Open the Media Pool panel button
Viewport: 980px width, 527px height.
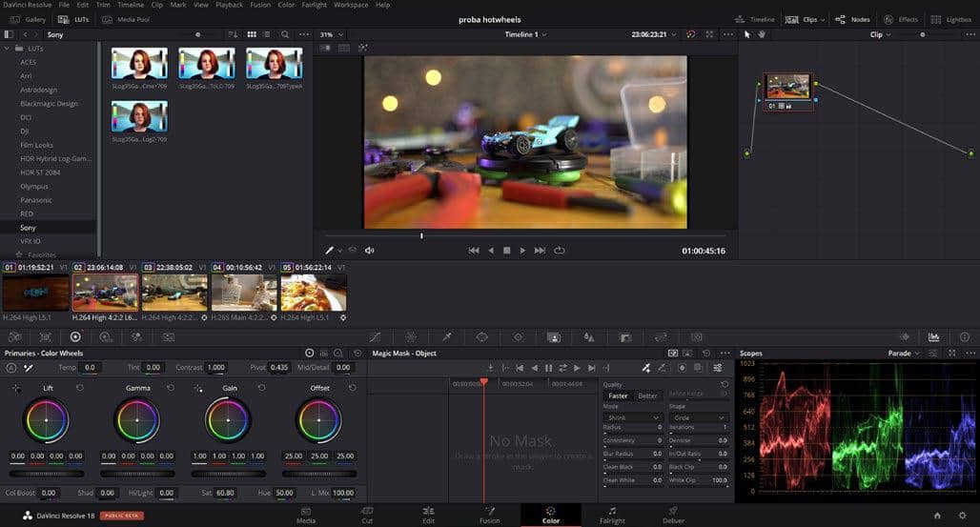(x=125, y=19)
